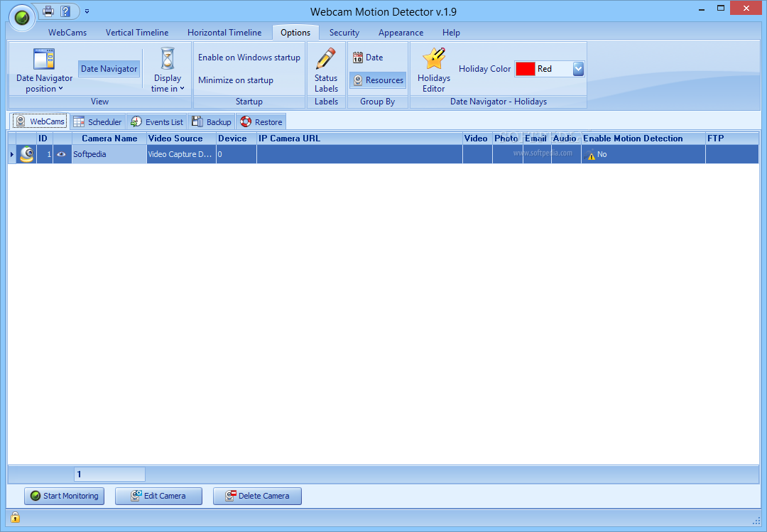Click the round green application orb button
The image size is (767, 532).
22,18
